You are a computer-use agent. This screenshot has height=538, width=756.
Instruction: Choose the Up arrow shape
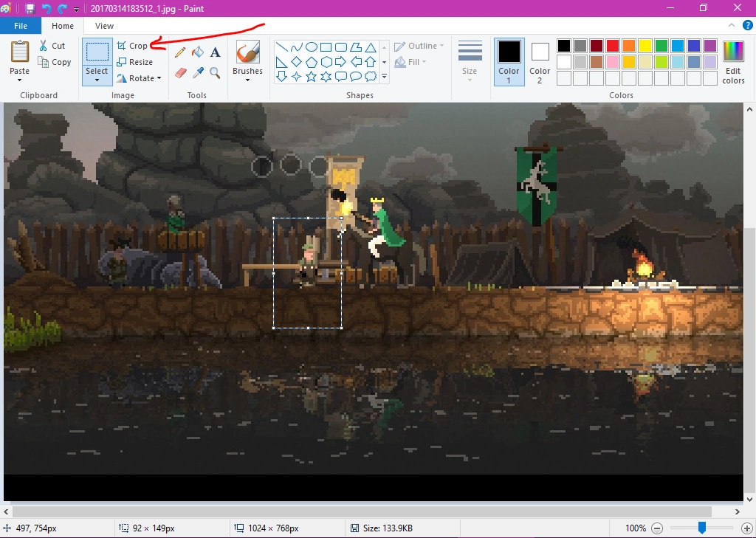[371, 62]
